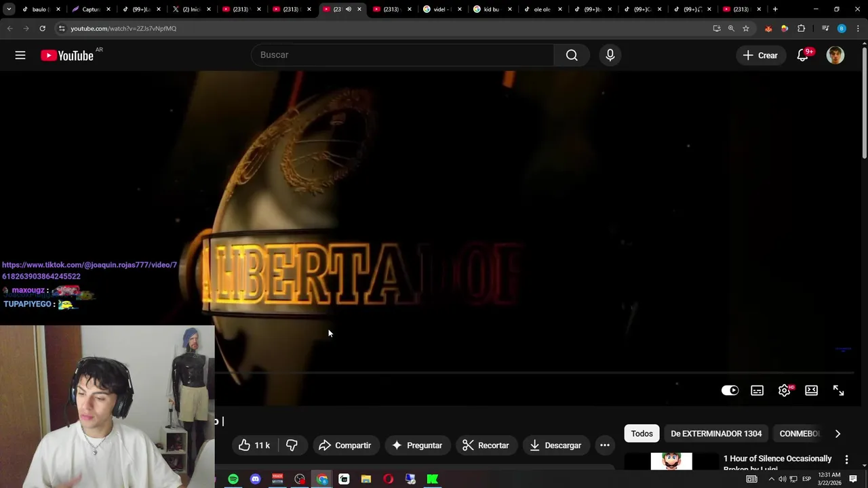Open Spotify from the taskbar
868x488 pixels.
click(233, 479)
